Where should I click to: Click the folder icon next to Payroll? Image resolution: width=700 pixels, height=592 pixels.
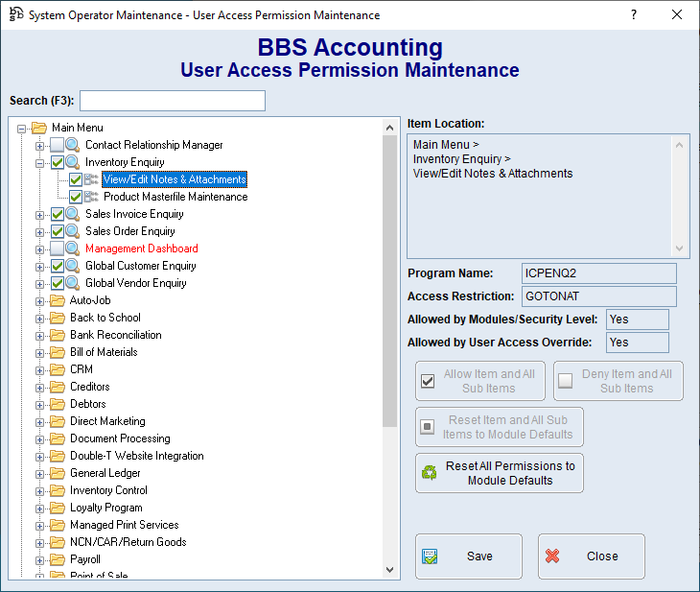(x=58, y=559)
